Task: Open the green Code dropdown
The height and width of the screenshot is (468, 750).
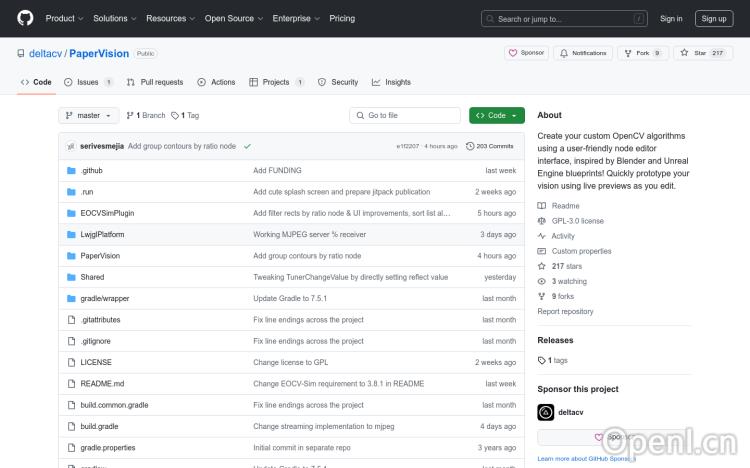Action: click(496, 116)
